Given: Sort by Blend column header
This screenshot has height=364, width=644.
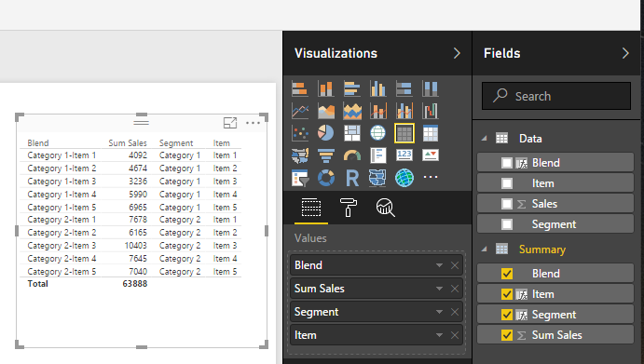Looking at the screenshot, I should (38, 142).
